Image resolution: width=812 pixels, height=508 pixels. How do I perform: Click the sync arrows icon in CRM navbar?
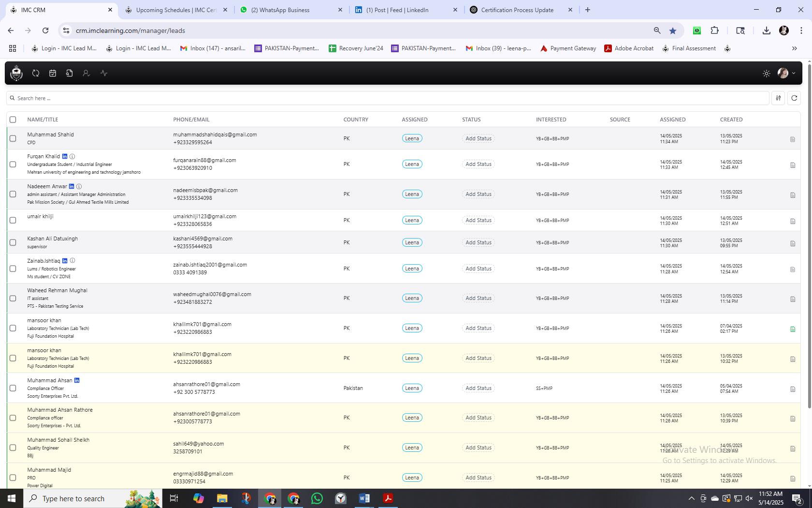click(36, 73)
